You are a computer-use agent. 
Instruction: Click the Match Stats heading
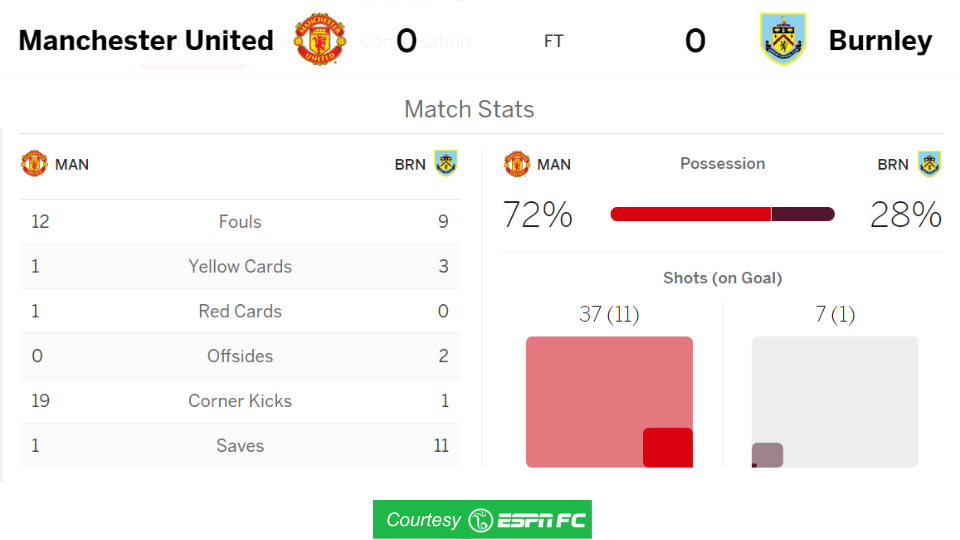(469, 109)
